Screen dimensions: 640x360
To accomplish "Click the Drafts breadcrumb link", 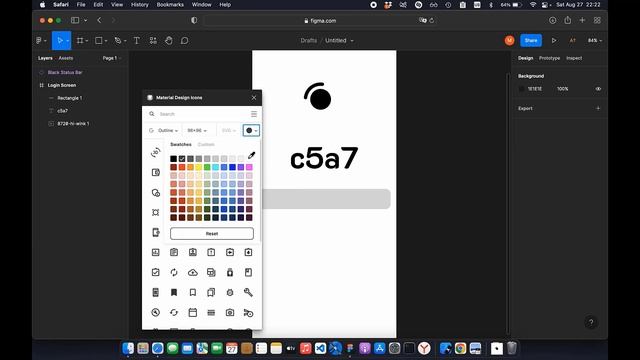I will pyautogui.click(x=309, y=40).
